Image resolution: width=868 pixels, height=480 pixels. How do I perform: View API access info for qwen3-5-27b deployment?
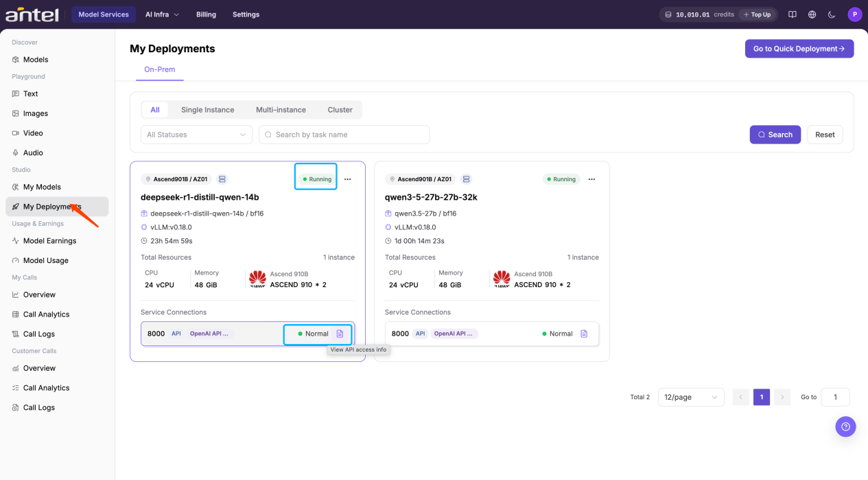click(584, 334)
